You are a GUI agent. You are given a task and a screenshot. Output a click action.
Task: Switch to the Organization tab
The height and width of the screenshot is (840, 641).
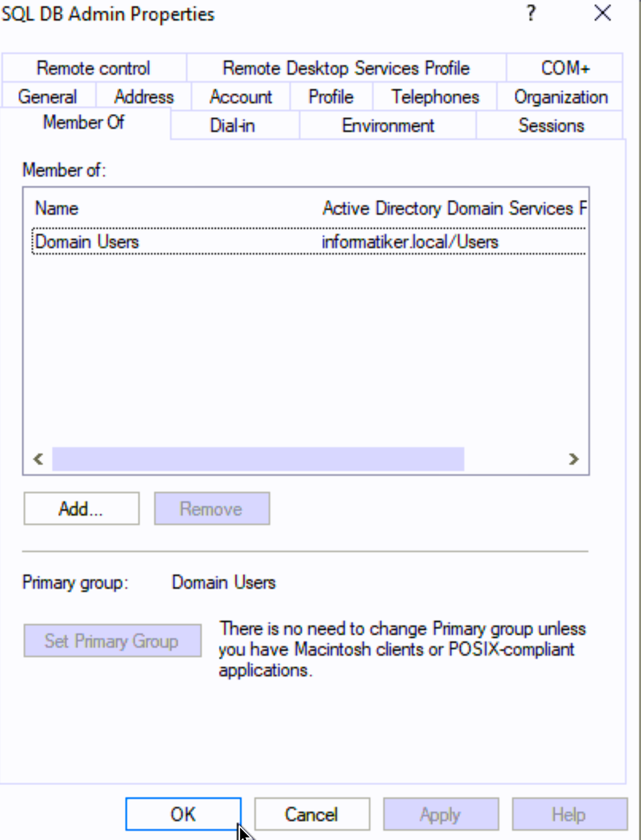(561, 96)
